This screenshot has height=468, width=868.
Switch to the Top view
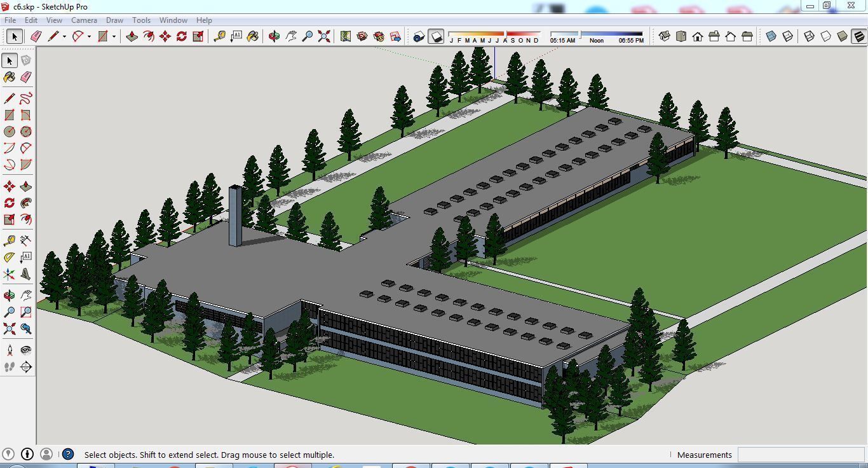[x=681, y=36]
